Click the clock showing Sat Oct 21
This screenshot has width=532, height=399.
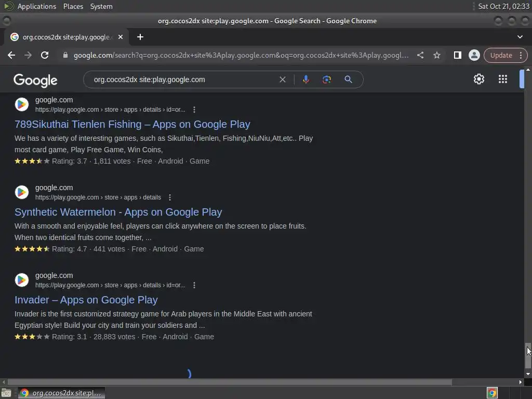point(503,6)
